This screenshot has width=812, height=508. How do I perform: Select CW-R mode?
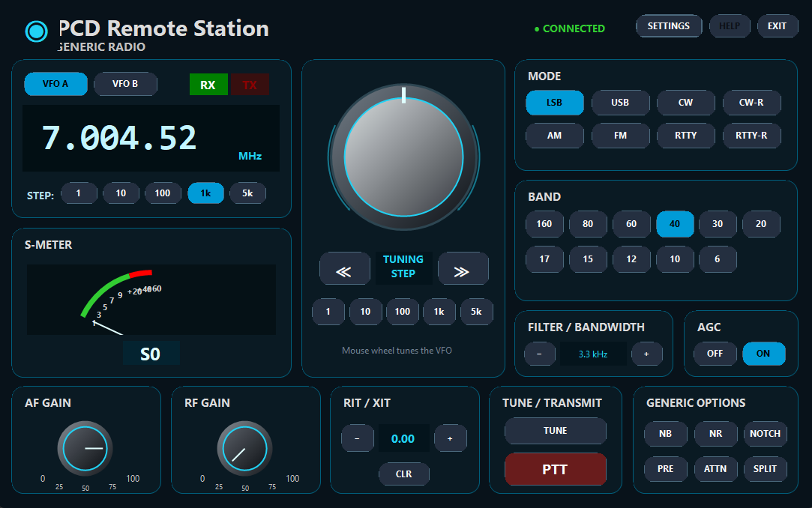coord(751,103)
